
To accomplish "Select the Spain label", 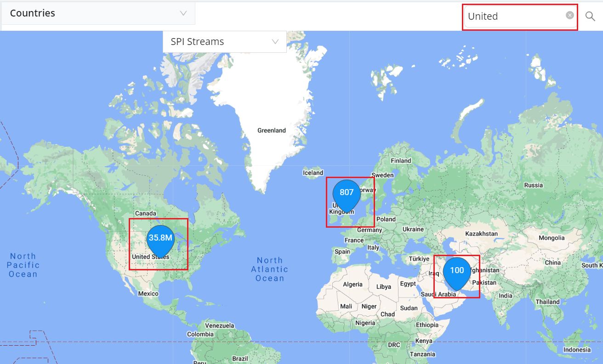I will tap(342, 252).
